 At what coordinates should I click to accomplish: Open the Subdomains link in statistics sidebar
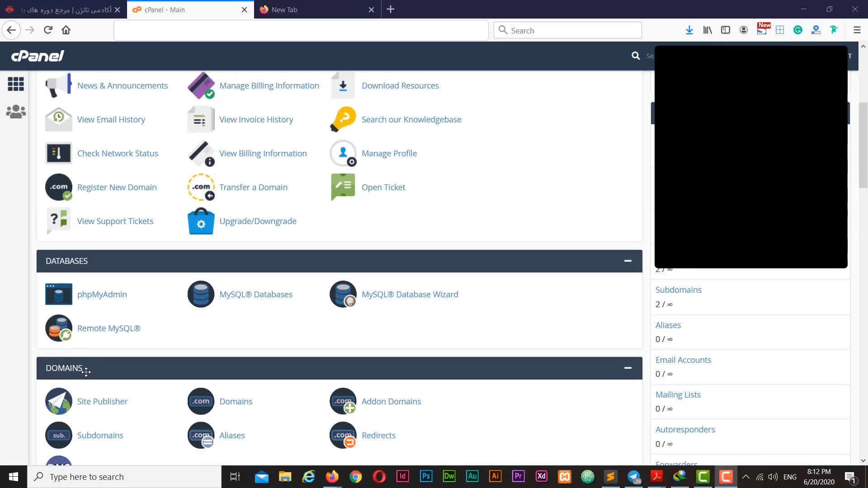[678, 290]
